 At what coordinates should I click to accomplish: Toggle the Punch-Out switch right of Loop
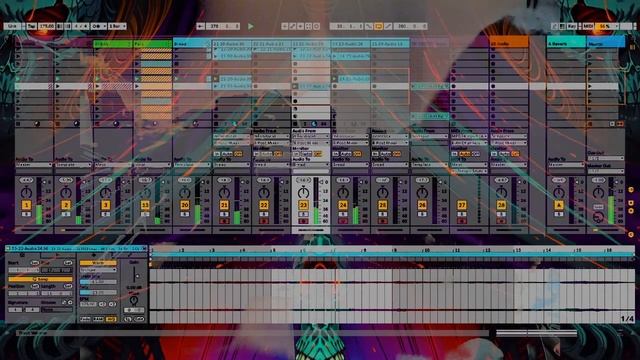[388, 26]
